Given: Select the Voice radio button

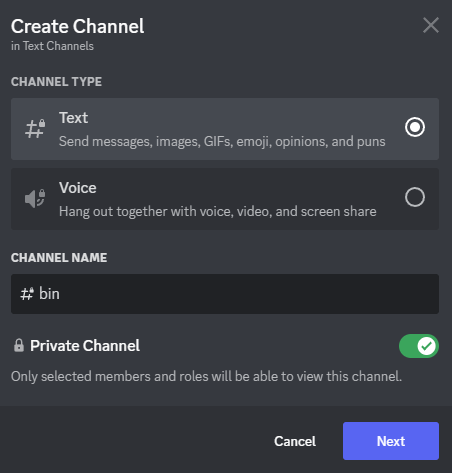Looking at the screenshot, I should (x=415, y=197).
